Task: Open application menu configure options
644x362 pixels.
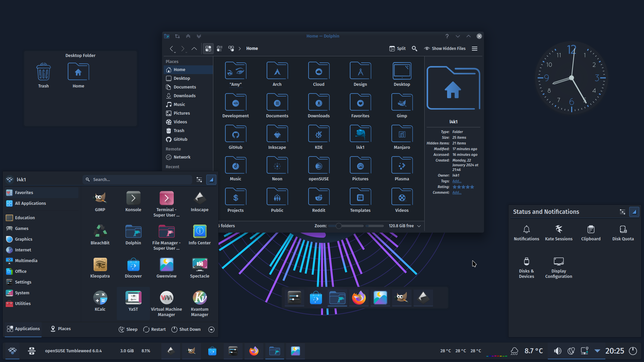Action: (x=199, y=180)
